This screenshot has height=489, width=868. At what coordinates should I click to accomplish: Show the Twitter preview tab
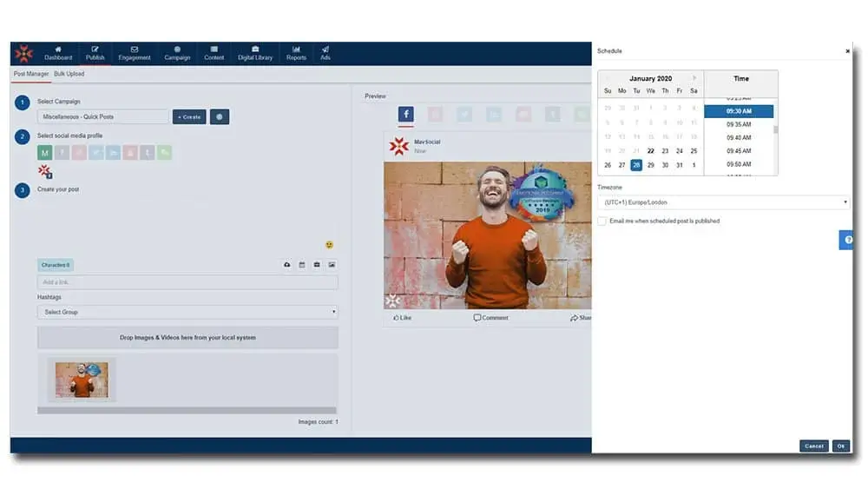pos(464,114)
